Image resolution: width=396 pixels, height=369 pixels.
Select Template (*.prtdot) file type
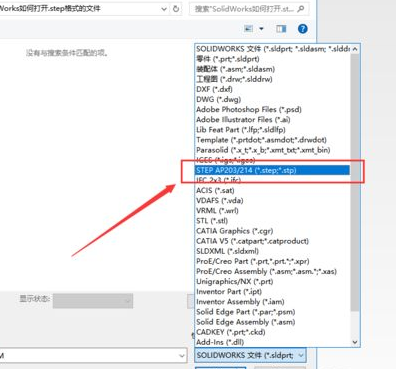click(272, 140)
